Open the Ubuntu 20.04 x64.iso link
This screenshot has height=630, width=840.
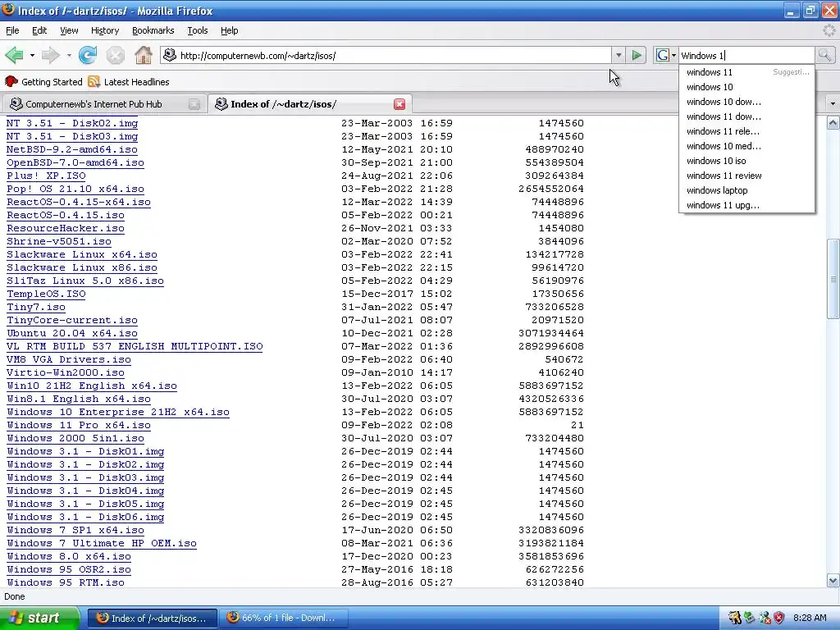click(72, 333)
